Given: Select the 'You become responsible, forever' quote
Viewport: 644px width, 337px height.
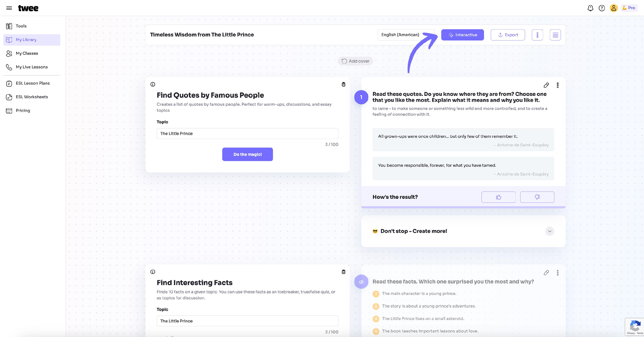Looking at the screenshot, I should click(463, 168).
